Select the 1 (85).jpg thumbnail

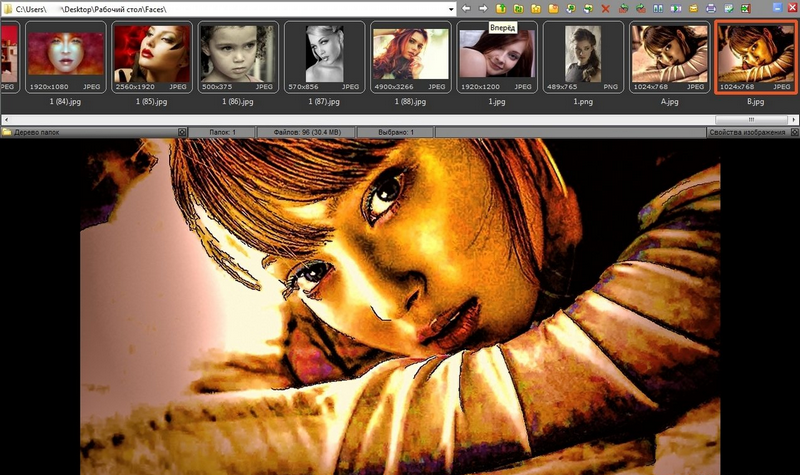click(x=152, y=57)
